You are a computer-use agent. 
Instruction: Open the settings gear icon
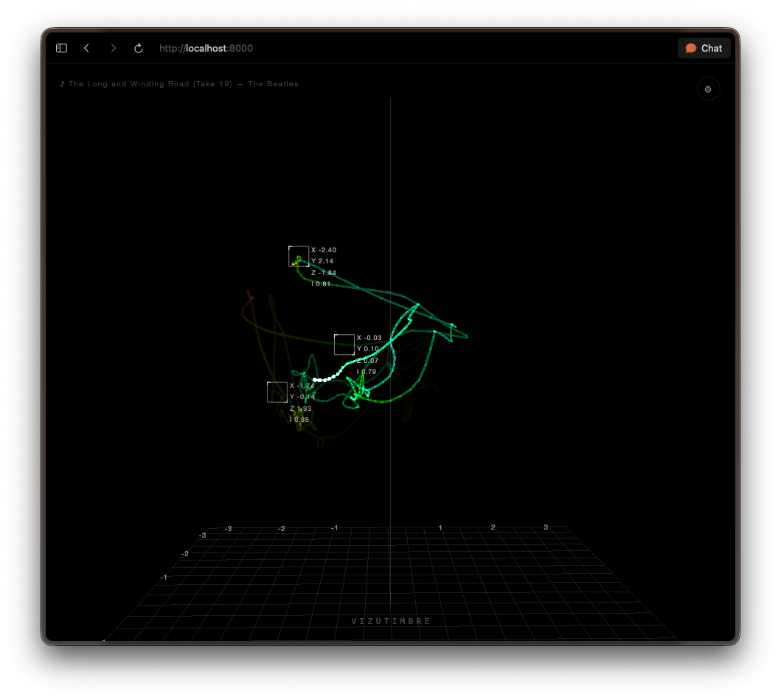click(708, 89)
